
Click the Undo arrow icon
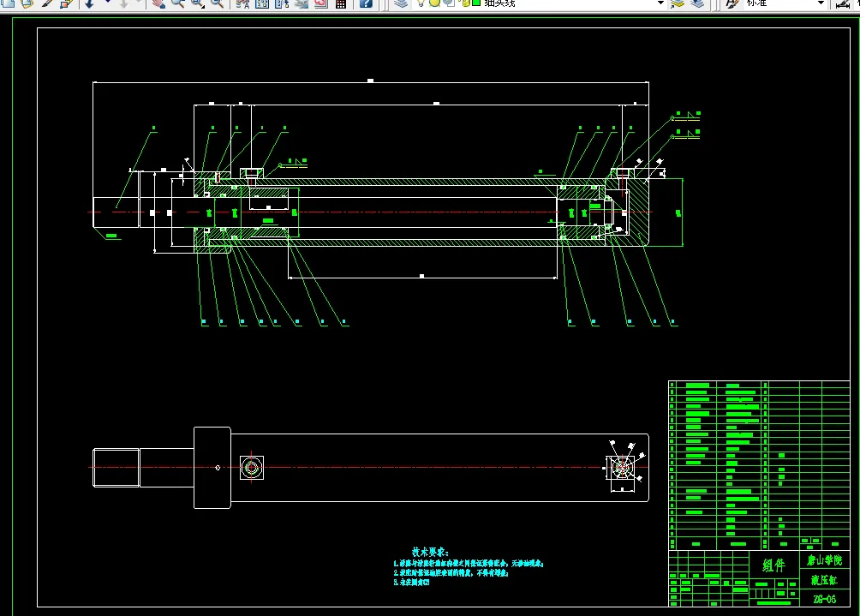coord(89,3)
